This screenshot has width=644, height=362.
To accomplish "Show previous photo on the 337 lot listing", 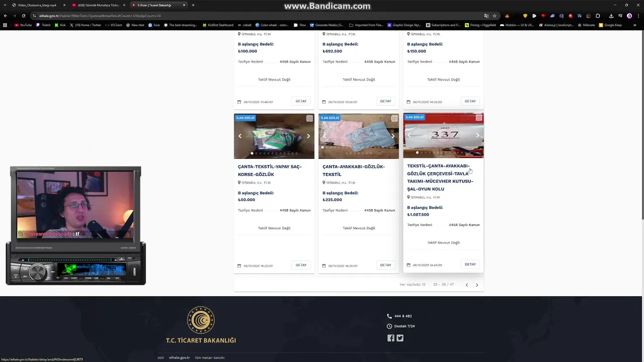I will point(409,135).
